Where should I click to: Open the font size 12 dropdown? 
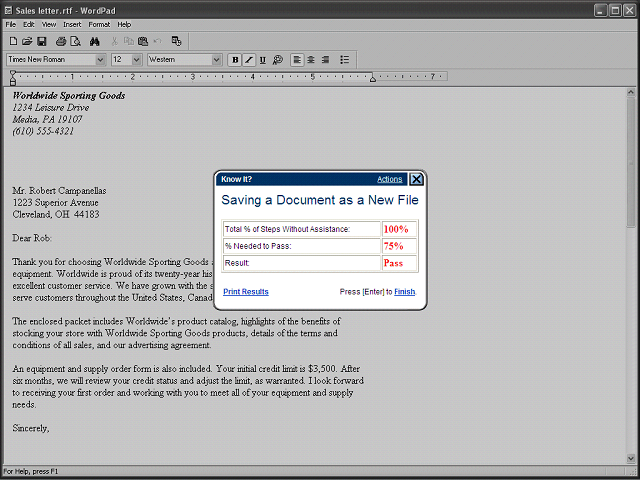[136, 60]
